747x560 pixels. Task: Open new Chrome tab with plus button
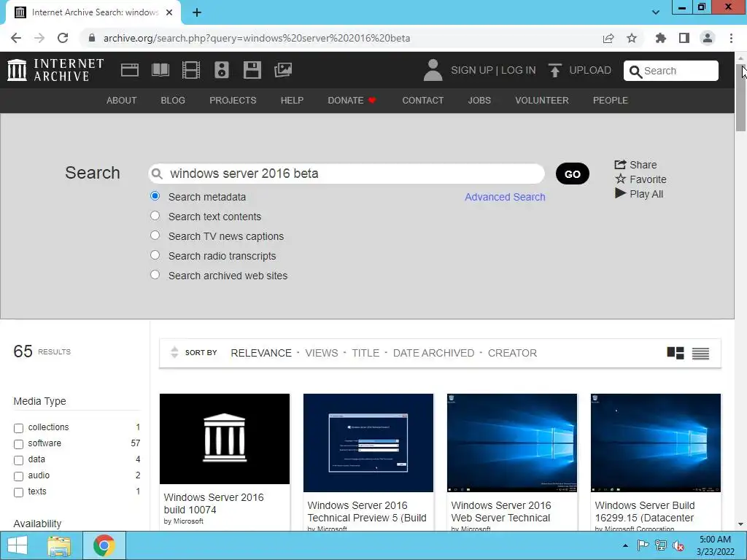click(x=197, y=12)
